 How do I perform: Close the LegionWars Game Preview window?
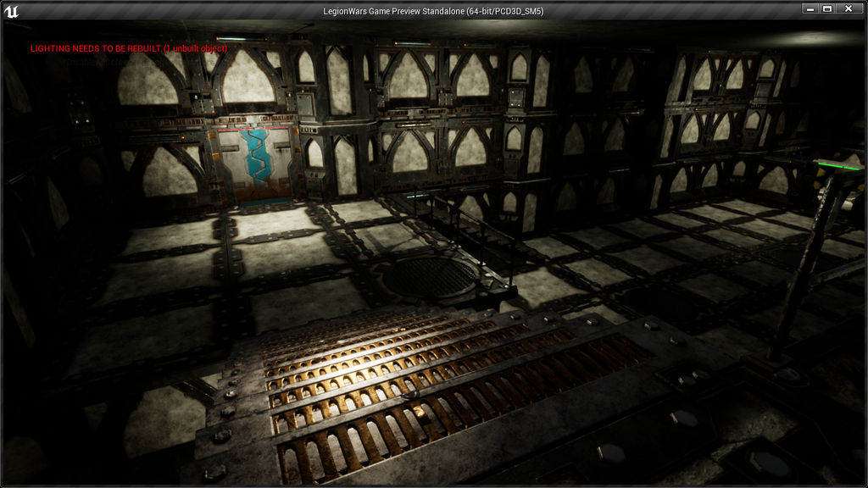(x=848, y=8)
